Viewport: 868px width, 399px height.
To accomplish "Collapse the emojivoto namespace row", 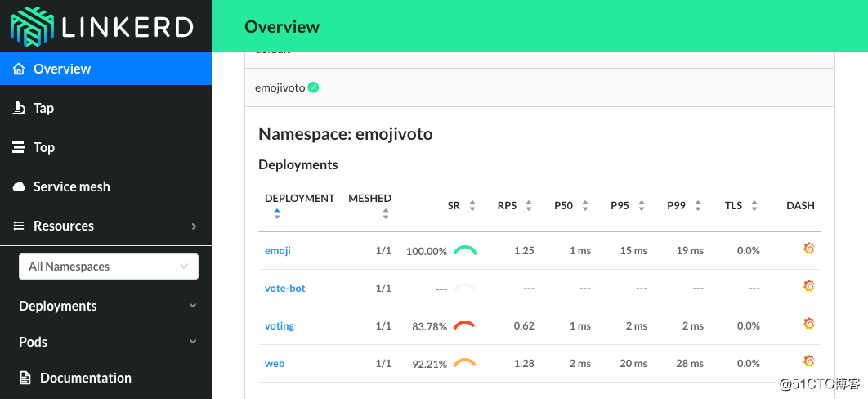I will click(x=539, y=87).
